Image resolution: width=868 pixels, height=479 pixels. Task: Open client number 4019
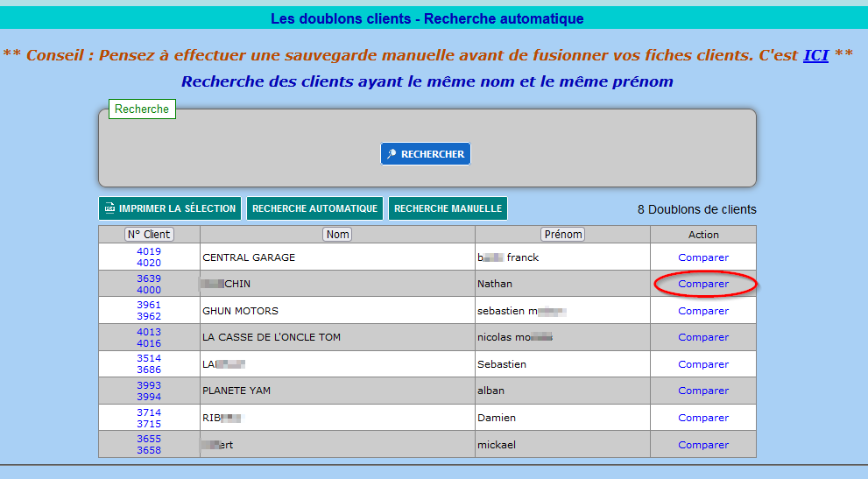tap(149, 251)
